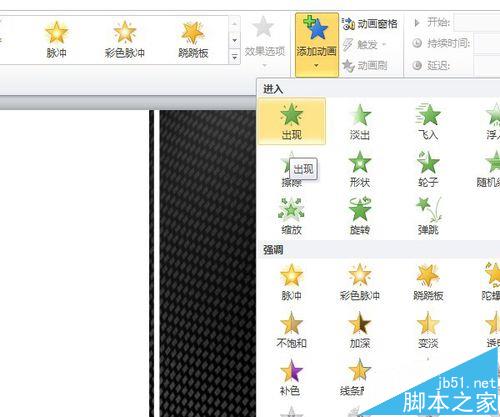Choose the 陀螺旋 emphasis animation
This screenshot has width=500, height=417.
pyautogui.click(x=491, y=282)
